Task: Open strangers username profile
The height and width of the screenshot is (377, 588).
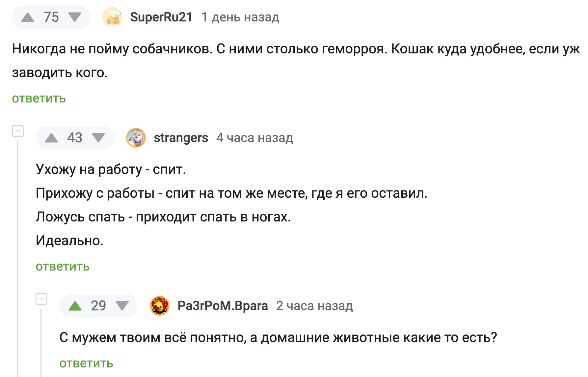Action: pos(181,138)
